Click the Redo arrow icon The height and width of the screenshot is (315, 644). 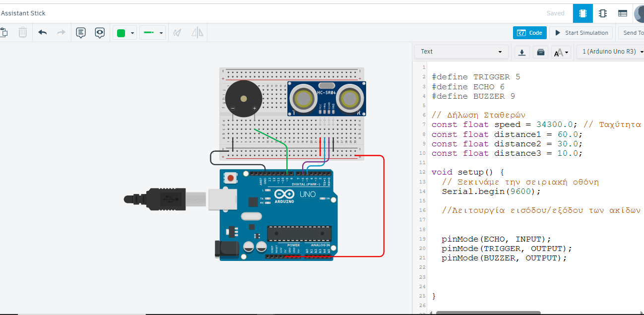click(61, 33)
